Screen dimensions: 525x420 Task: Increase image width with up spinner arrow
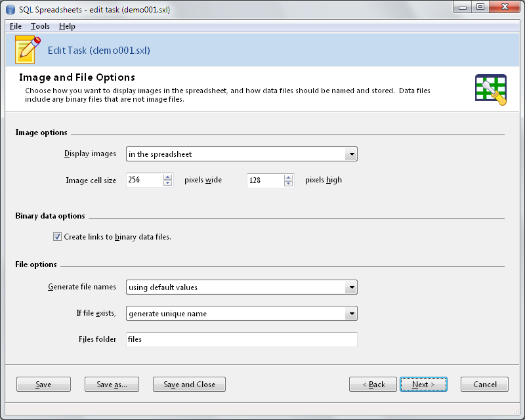(168, 177)
